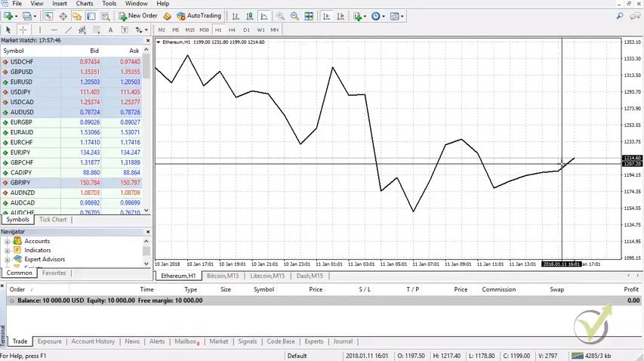This screenshot has height=361, width=644.
Task: Open Indicators list icon in toolbar
Action: coord(357,16)
